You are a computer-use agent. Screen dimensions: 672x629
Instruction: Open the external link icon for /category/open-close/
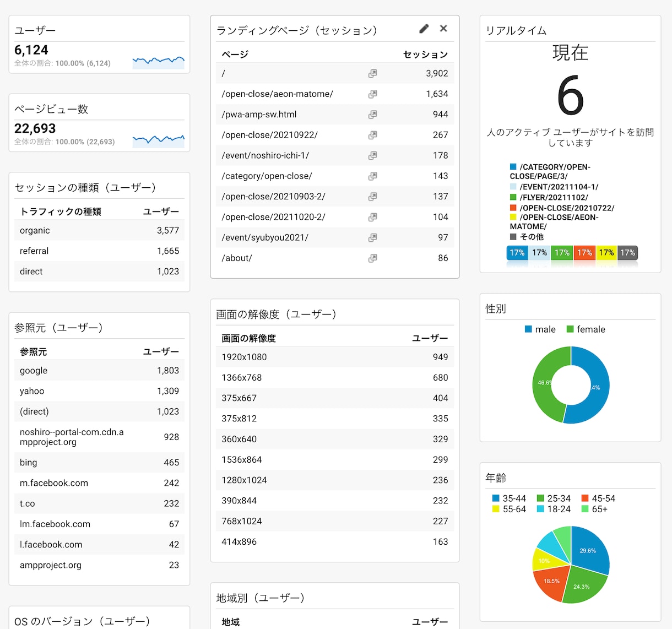373,176
